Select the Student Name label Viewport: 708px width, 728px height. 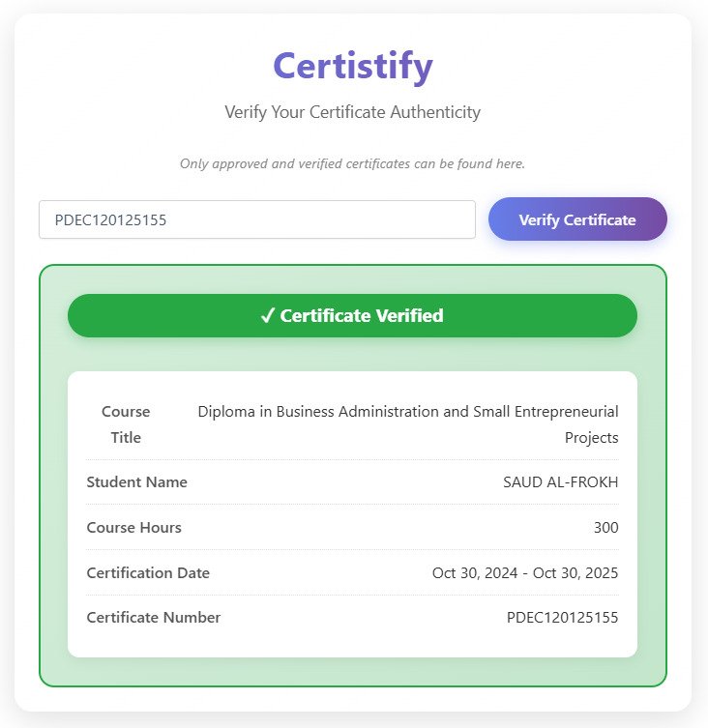point(136,481)
